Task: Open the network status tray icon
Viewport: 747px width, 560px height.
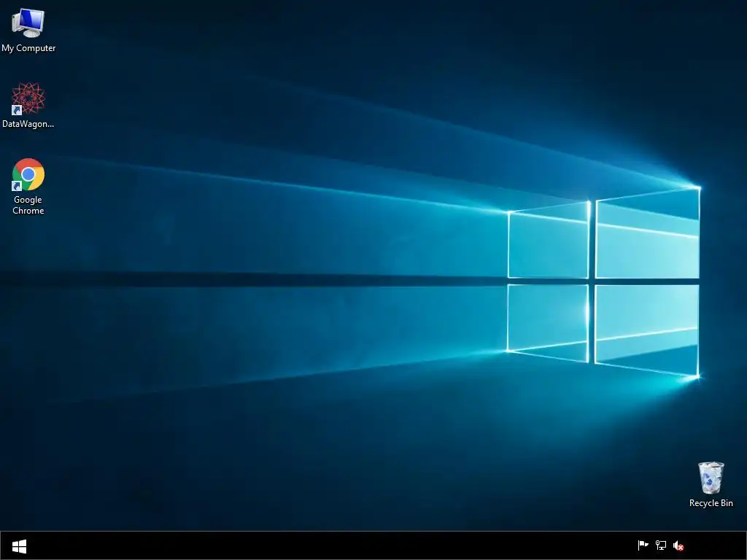Action: (x=661, y=545)
